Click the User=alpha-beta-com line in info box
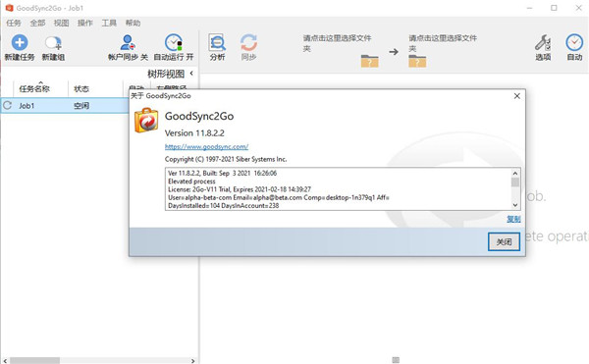 pos(279,197)
